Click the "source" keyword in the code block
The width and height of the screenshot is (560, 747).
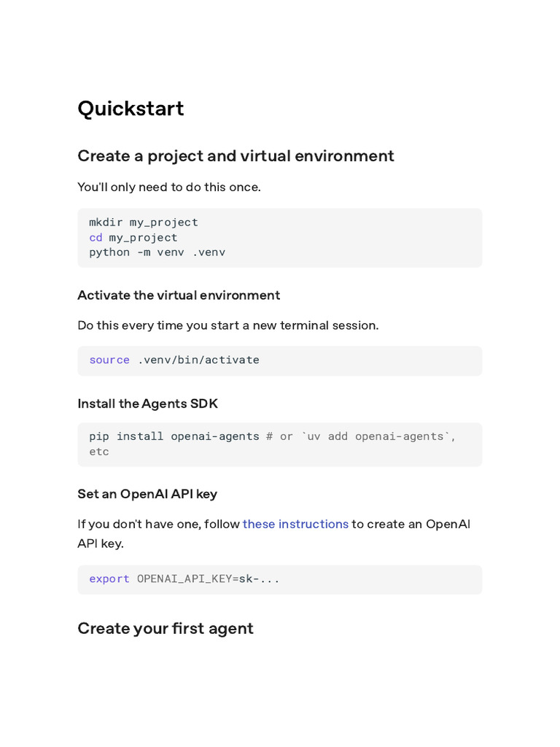pyautogui.click(x=109, y=360)
